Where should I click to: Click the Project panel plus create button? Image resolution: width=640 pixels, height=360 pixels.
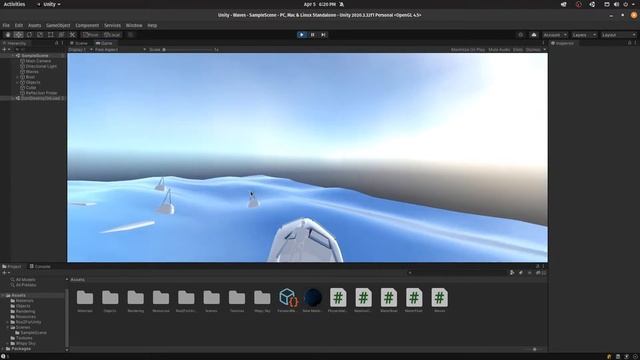coord(5,273)
